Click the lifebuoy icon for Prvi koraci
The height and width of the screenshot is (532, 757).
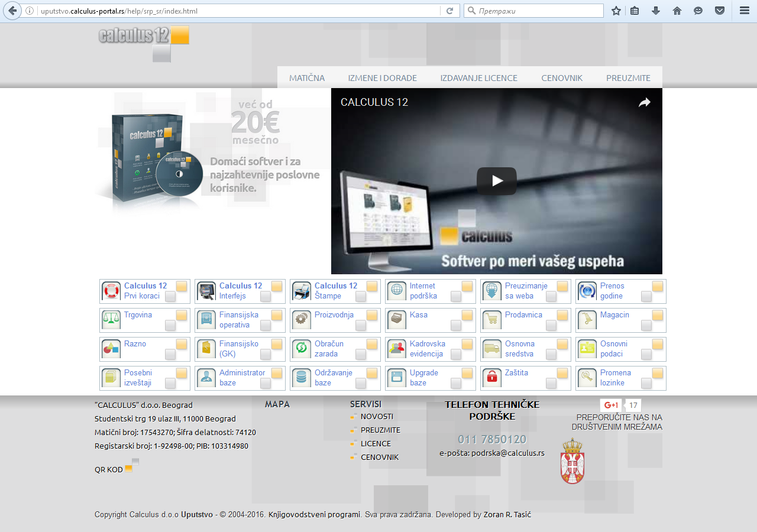[x=111, y=291]
